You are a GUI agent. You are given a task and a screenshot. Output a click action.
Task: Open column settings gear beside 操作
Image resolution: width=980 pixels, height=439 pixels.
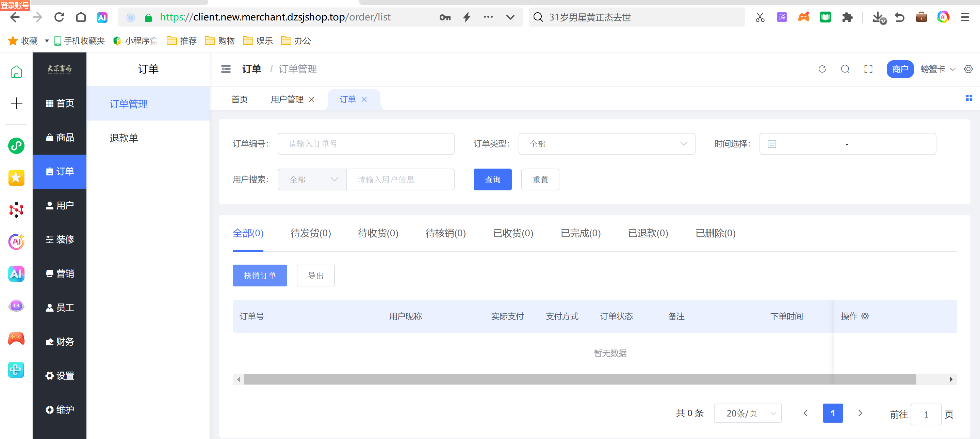(x=865, y=316)
